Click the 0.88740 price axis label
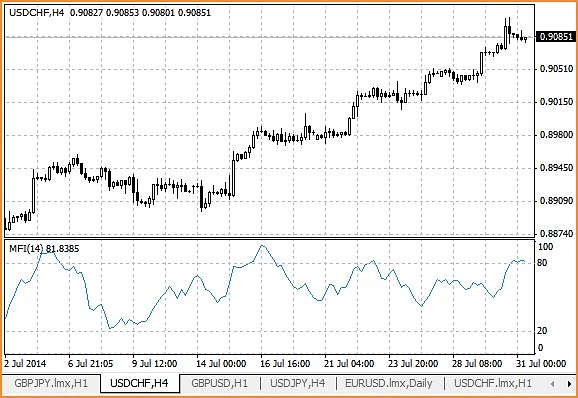Screen dimensions: 578x398 click(x=556, y=234)
